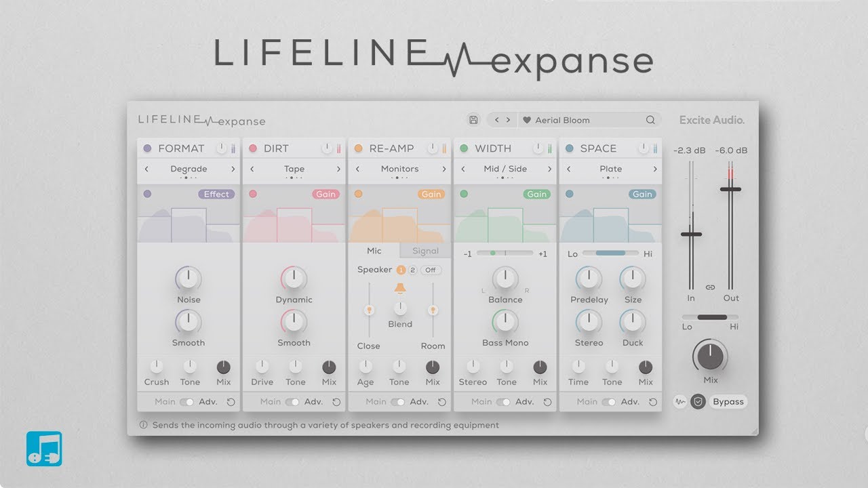Click the pink dot in DIRT graph
868x488 pixels.
pyautogui.click(x=253, y=194)
